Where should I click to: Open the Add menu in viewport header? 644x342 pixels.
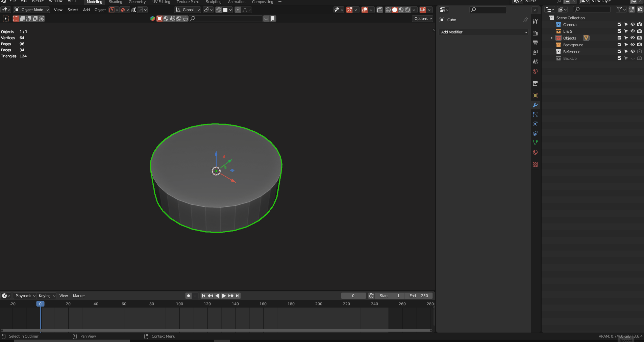click(x=86, y=10)
